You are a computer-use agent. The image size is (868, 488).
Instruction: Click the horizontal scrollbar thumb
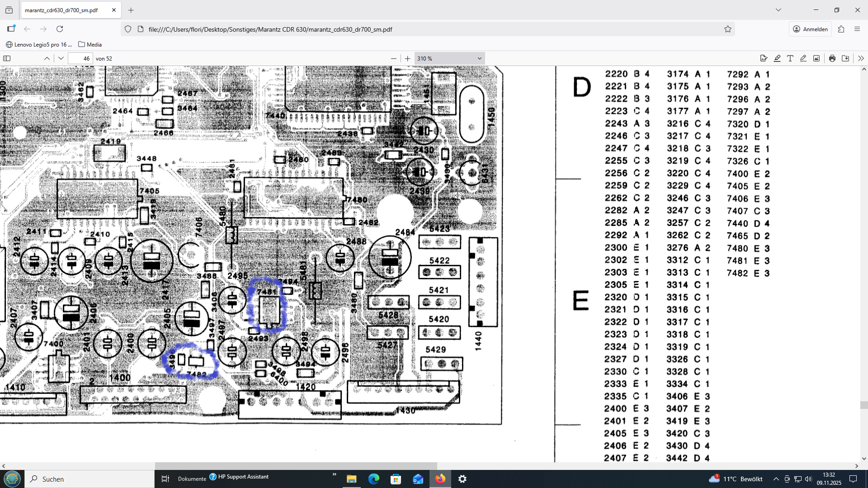[296, 465]
